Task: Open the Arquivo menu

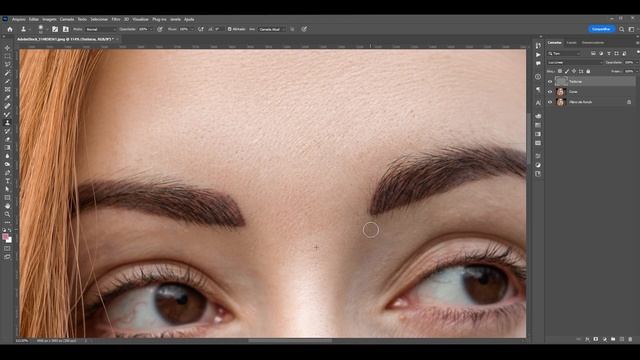Action: 18,19
